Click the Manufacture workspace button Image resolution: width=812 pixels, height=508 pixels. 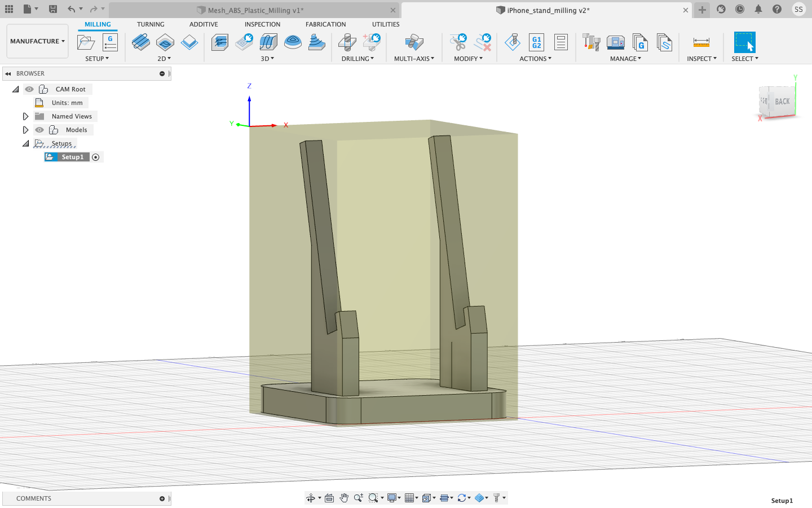click(x=37, y=41)
